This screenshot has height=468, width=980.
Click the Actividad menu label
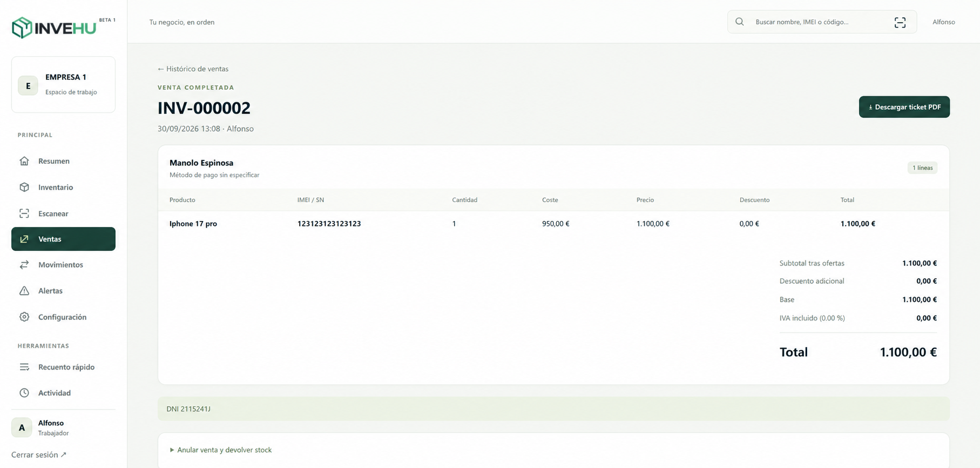tap(55, 393)
